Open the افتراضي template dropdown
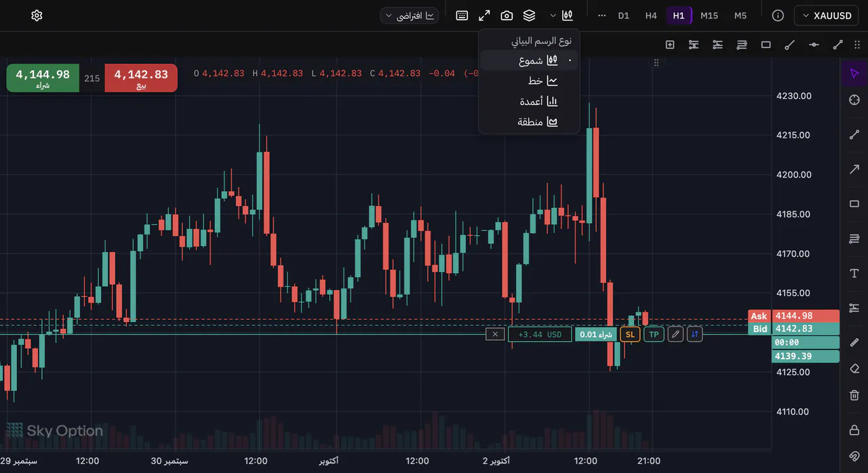The width and height of the screenshot is (868, 473). 410,16
